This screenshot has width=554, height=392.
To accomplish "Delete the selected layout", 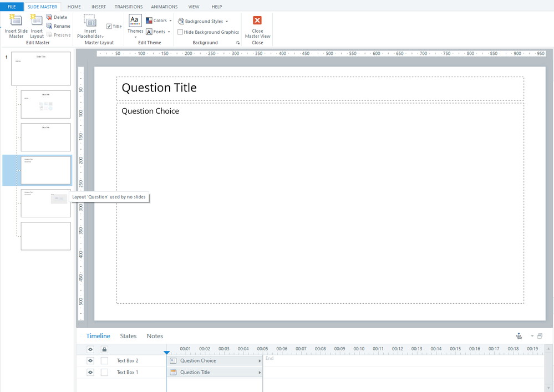I will 57,17.
